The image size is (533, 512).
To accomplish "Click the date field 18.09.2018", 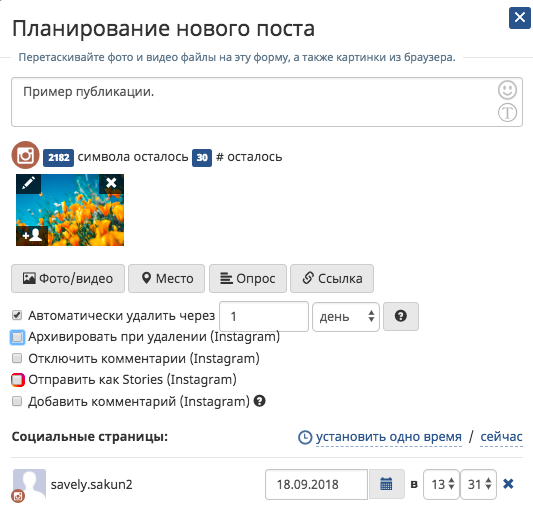I will 316,484.
